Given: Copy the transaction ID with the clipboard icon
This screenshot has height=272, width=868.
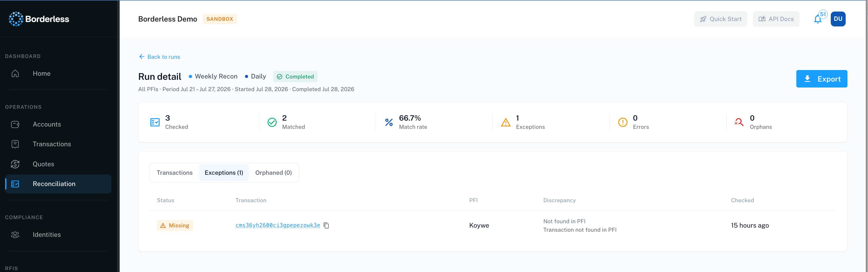Looking at the screenshot, I should [x=326, y=226].
